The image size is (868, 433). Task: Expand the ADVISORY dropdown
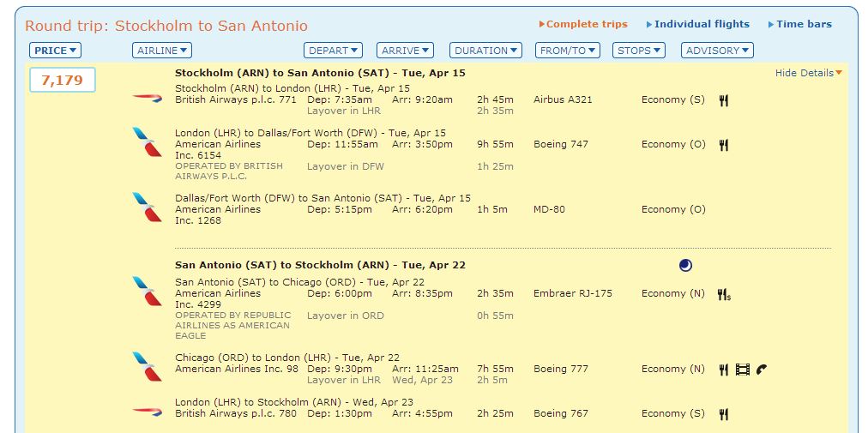tap(717, 51)
